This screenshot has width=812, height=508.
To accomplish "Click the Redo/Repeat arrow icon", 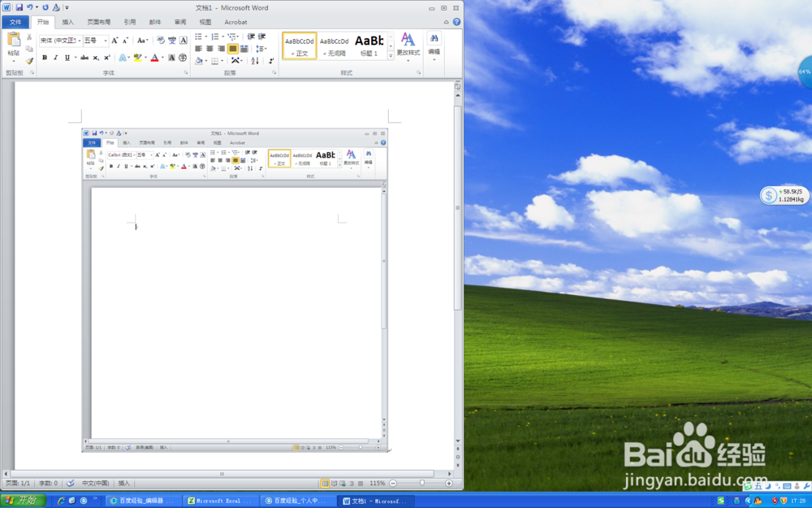I will pyautogui.click(x=45, y=8).
